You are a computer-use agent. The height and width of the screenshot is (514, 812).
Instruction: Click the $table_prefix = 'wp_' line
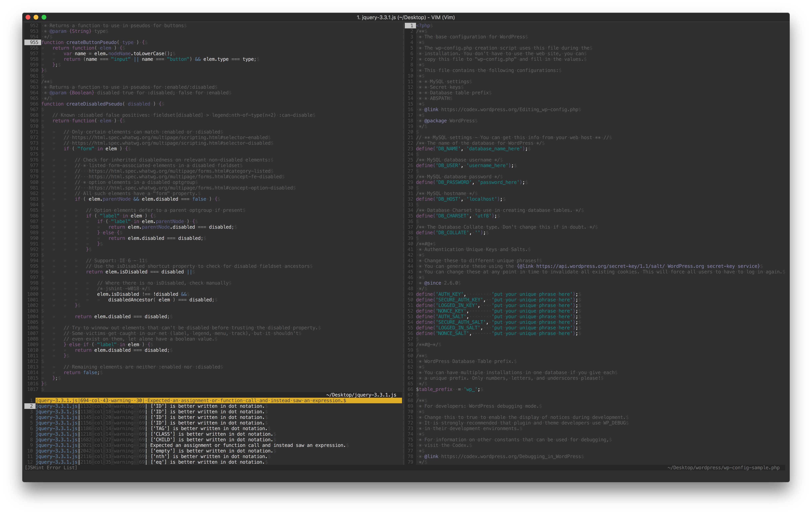click(448, 389)
